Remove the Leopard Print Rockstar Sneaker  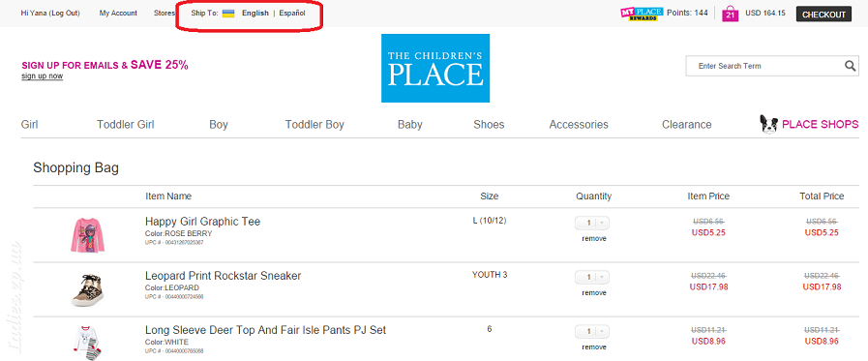594,293
